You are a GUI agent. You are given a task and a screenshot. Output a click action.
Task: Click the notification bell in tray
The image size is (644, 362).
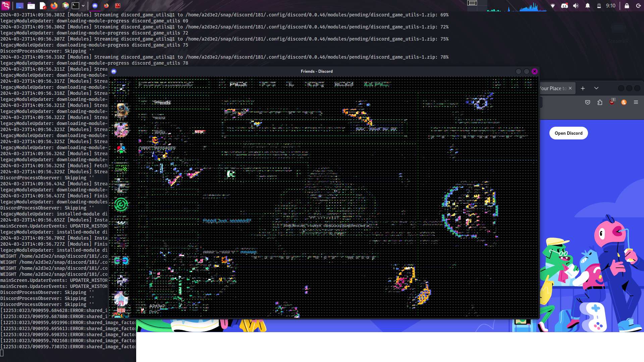pyautogui.click(x=588, y=6)
